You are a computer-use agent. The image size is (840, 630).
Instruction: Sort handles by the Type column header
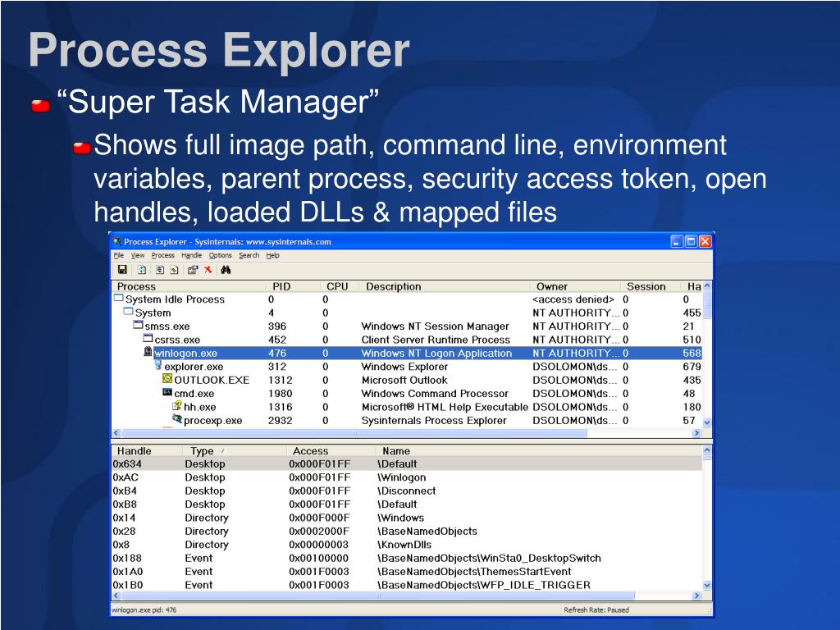(234, 450)
